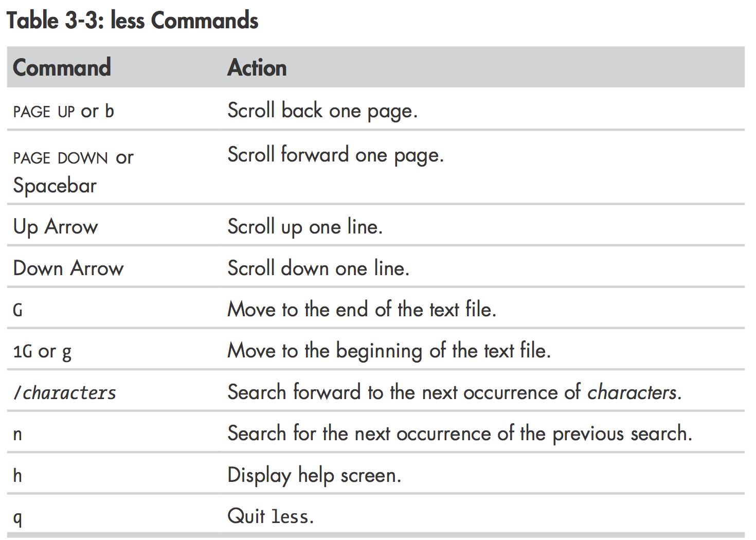
Task: Select "Move to the end of the text file"
Action: click(x=361, y=310)
